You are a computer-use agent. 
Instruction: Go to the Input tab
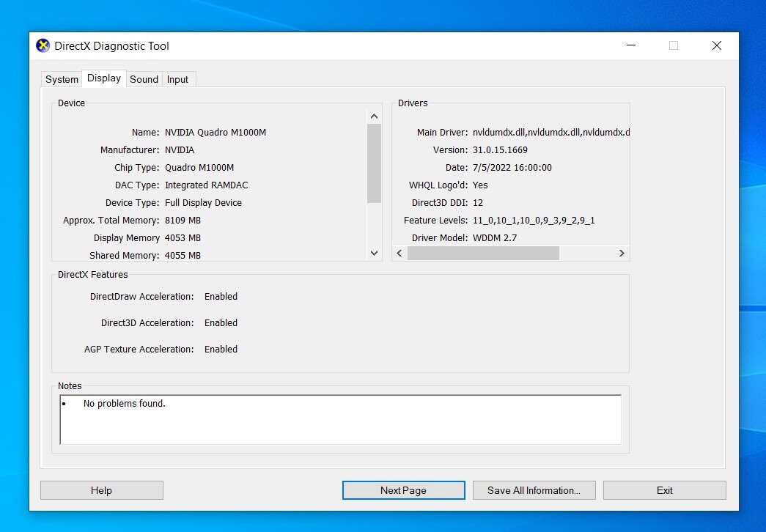point(177,79)
